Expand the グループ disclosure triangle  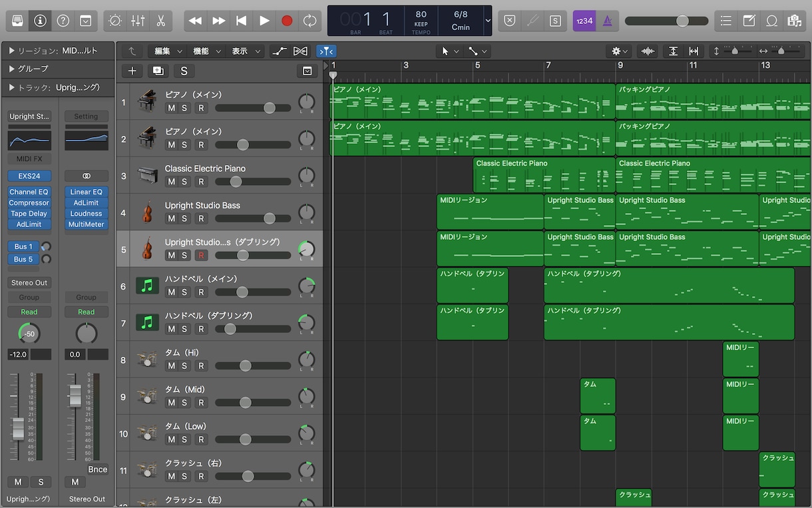tap(12, 69)
